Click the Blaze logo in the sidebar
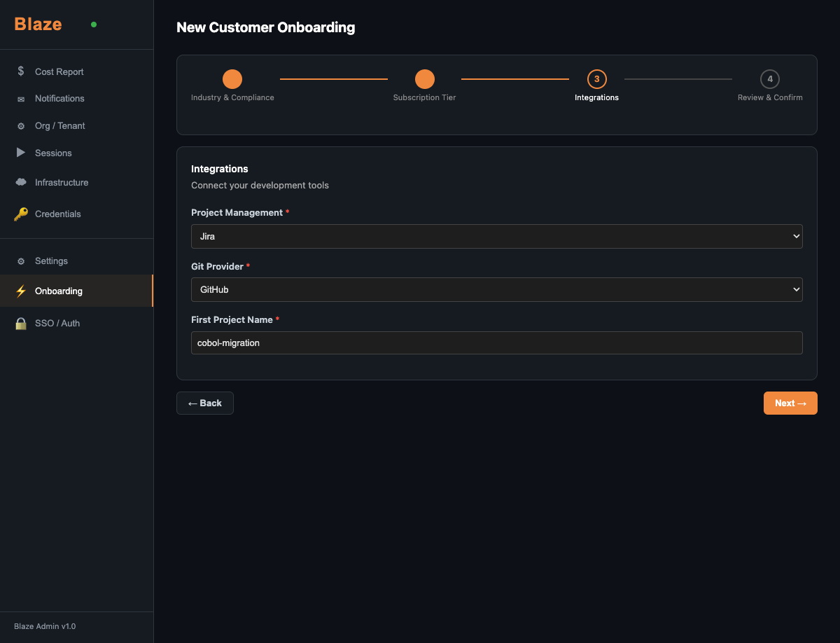The width and height of the screenshot is (840, 643). [x=37, y=23]
